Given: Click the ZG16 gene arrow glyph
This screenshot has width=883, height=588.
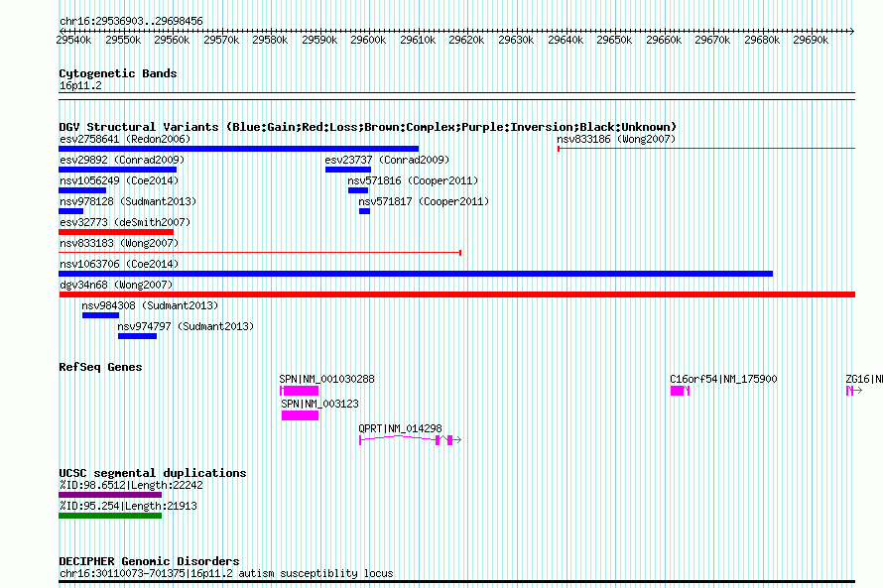Looking at the screenshot, I should point(853,391).
